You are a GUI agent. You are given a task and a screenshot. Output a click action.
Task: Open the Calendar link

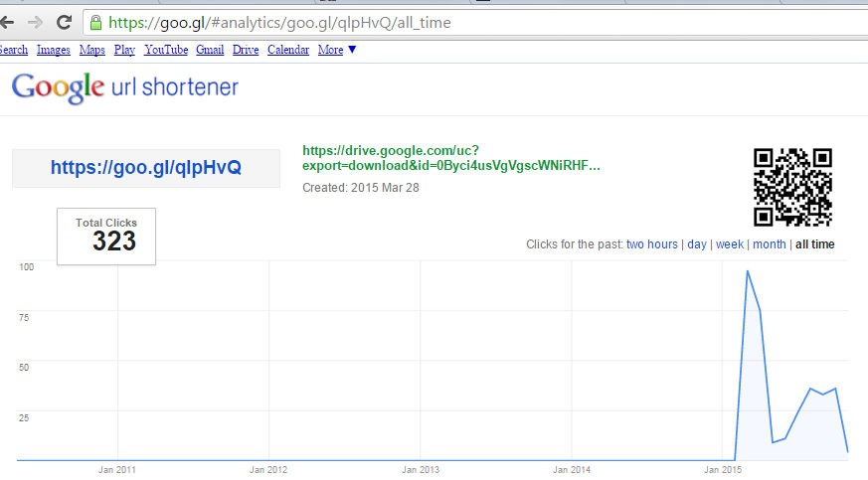pyautogui.click(x=288, y=50)
